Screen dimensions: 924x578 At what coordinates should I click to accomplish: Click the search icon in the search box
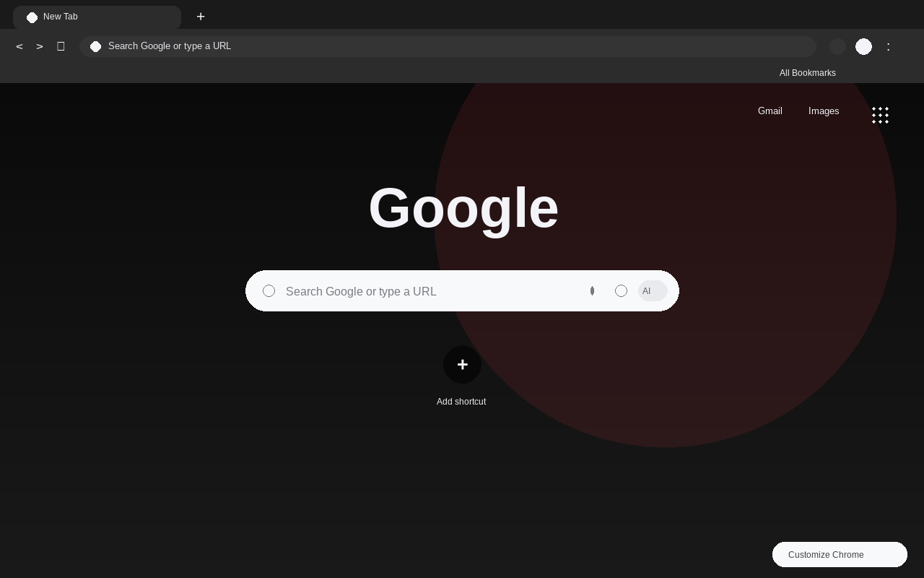point(269,290)
